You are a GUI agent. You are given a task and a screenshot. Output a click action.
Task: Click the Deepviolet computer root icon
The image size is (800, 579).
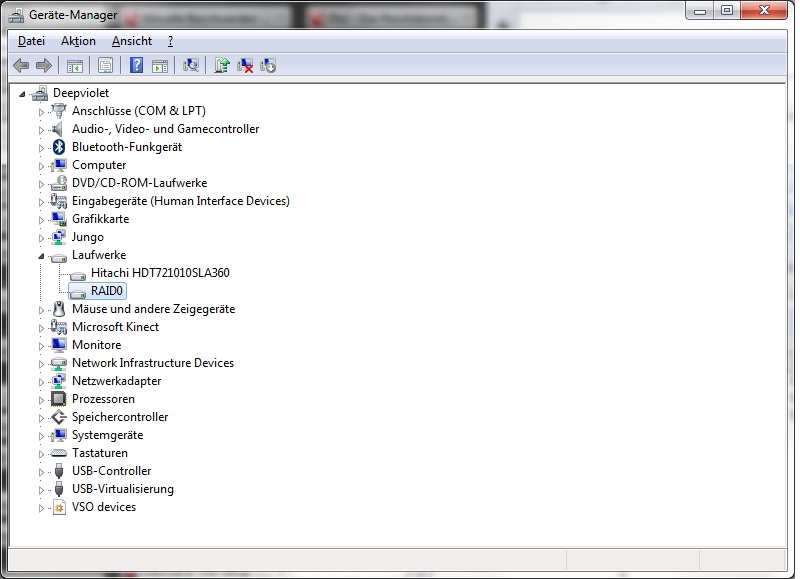click(x=40, y=93)
